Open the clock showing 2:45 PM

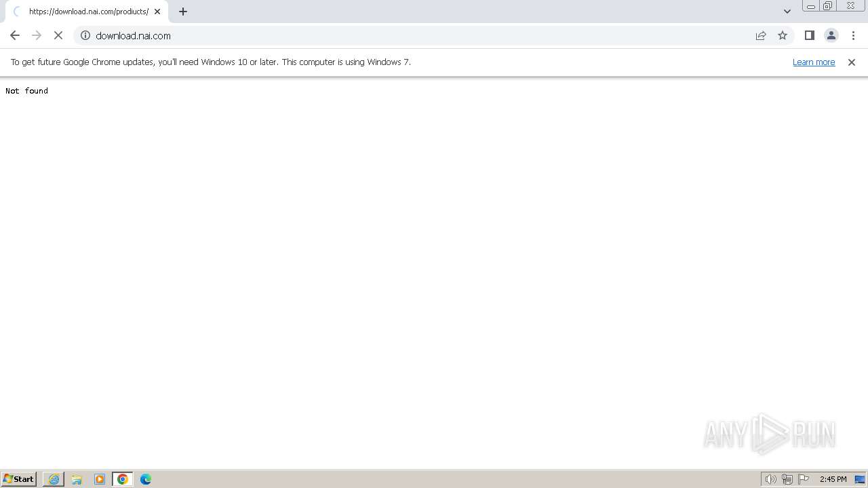(833, 479)
